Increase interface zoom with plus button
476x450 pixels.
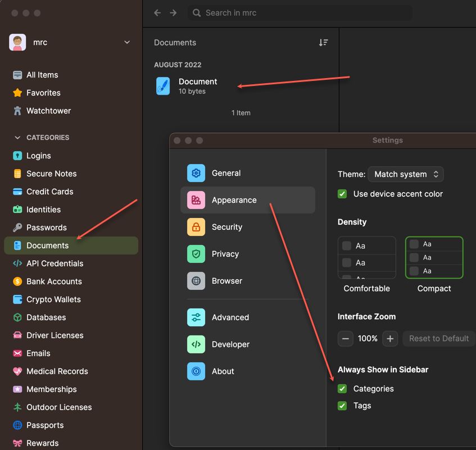(x=390, y=338)
